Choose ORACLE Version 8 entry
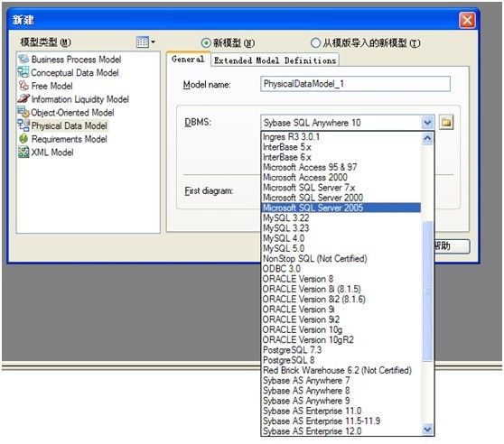This screenshot has width=504, height=444. pyautogui.click(x=341, y=279)
